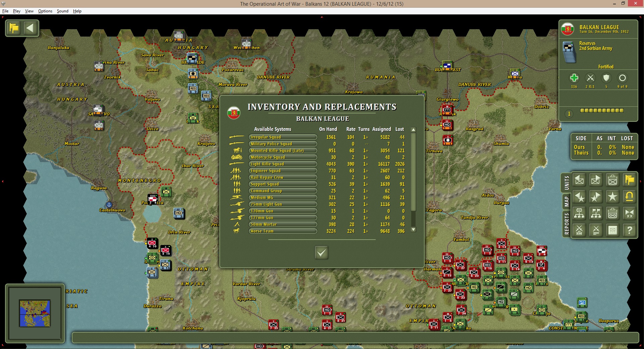The width and height of the screenshot is (644, 349).
Task: Click the back arrow button at top left
Action: 31,28
